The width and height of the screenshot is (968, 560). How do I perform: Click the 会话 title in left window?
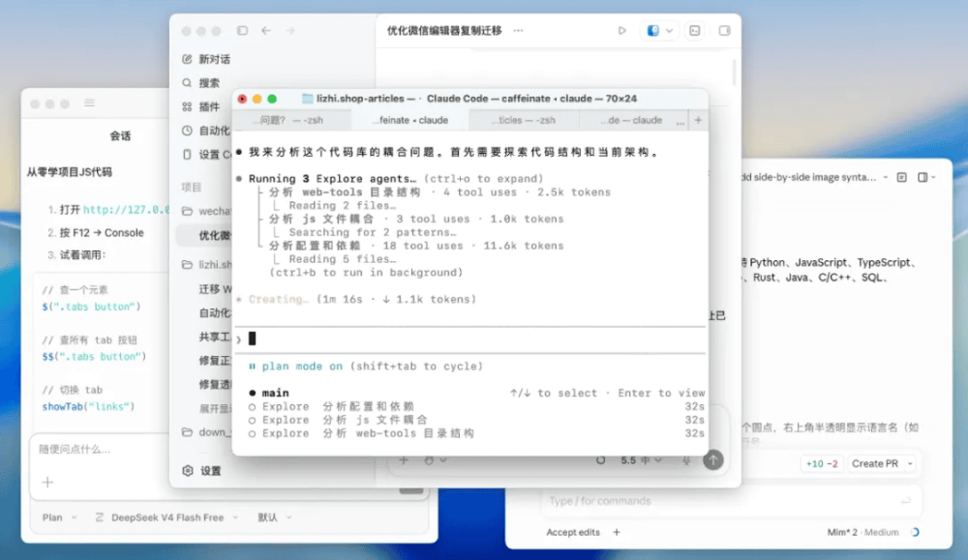[x=120, y=135]
